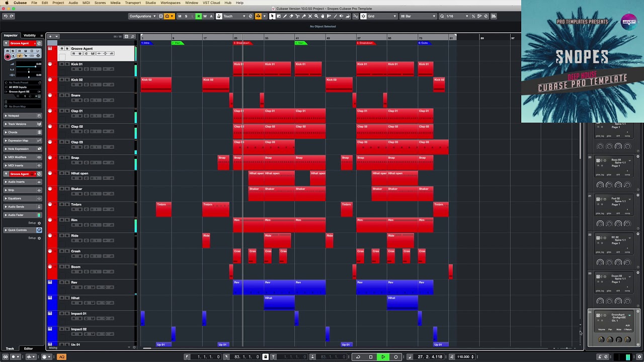Open the Add Track presets arrow dropdown
644x362 pixels.
[56, 37]
